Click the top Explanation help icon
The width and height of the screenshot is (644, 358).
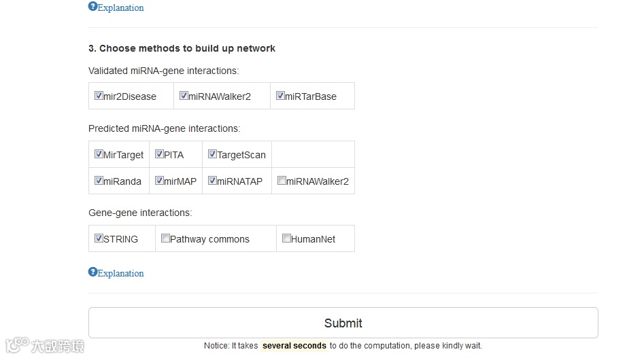pyautogui.click(x=92, y=7)
